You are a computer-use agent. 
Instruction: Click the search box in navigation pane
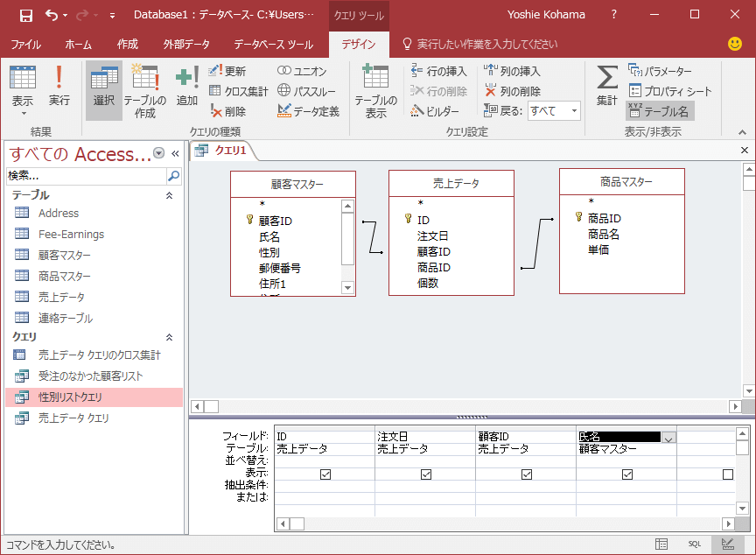coord(87,176)
